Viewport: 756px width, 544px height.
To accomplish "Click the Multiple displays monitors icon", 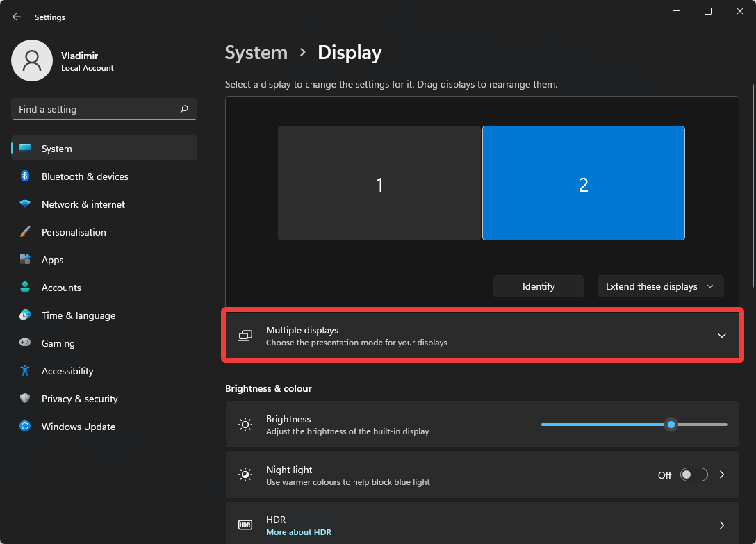I will click(x=245, y=336).
